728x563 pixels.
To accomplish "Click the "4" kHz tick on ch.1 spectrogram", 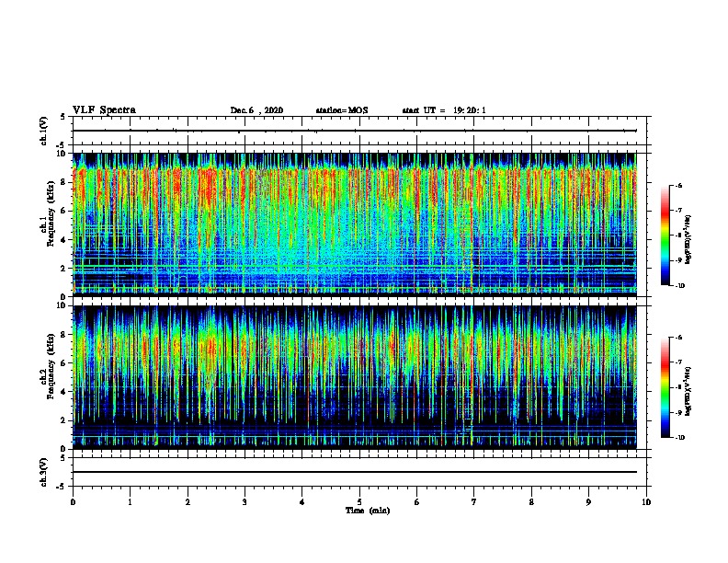I will point(64,240).
